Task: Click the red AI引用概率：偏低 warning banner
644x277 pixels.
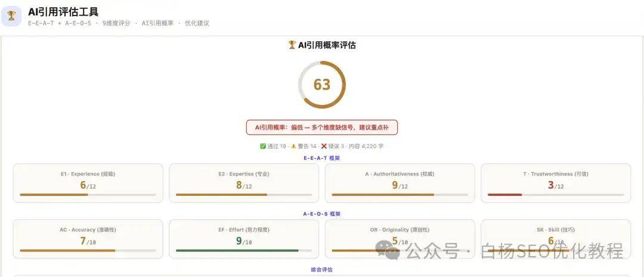Action: click(x=321, y=127)
